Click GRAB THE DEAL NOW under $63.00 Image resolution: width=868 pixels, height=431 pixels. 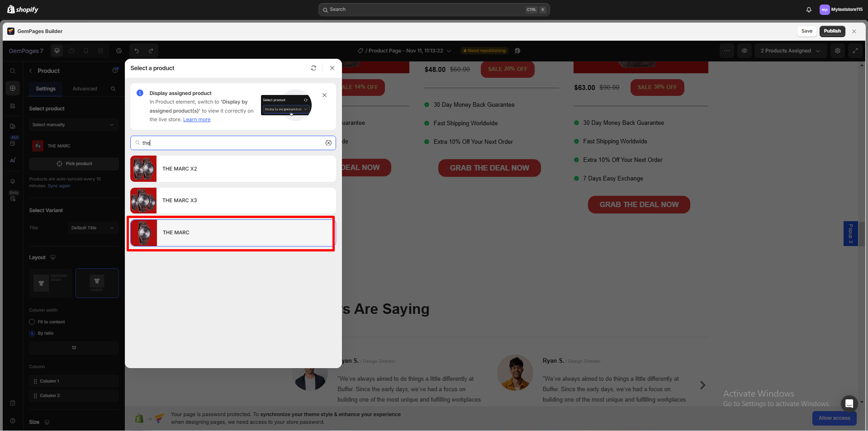point(639,204)
